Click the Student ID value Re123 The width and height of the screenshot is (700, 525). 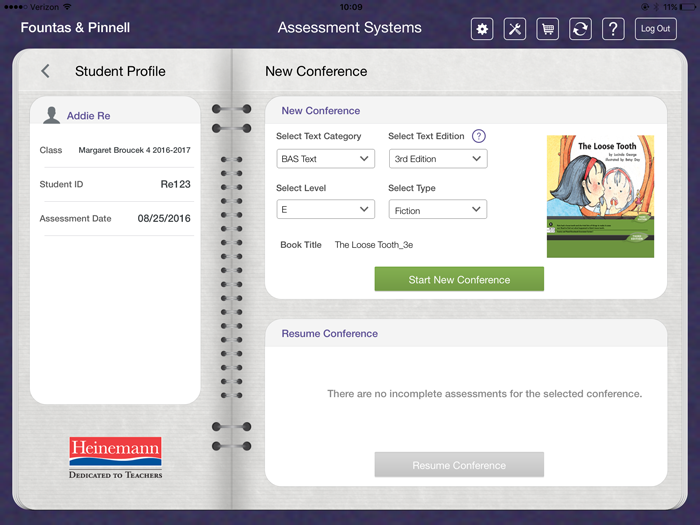point(175,184)
